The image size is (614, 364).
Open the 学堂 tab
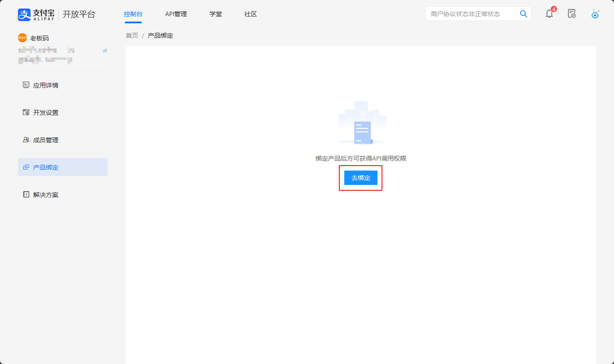215,14
